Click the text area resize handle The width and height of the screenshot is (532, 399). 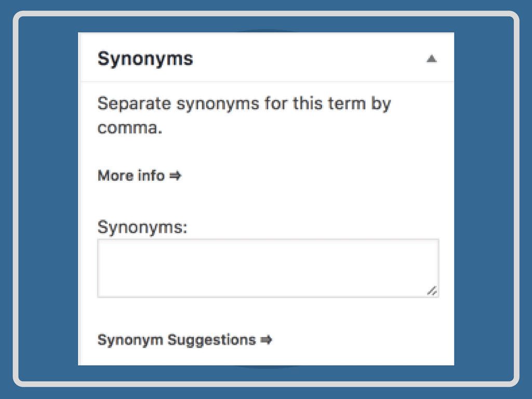[432, 291]
